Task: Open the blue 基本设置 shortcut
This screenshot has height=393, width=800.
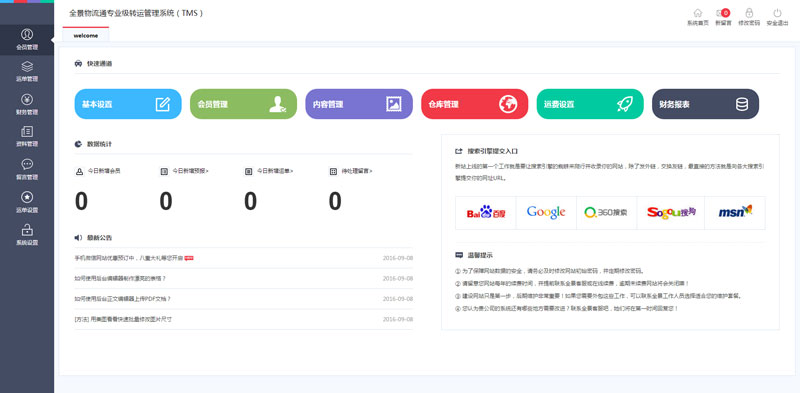Action: point(128,104)
